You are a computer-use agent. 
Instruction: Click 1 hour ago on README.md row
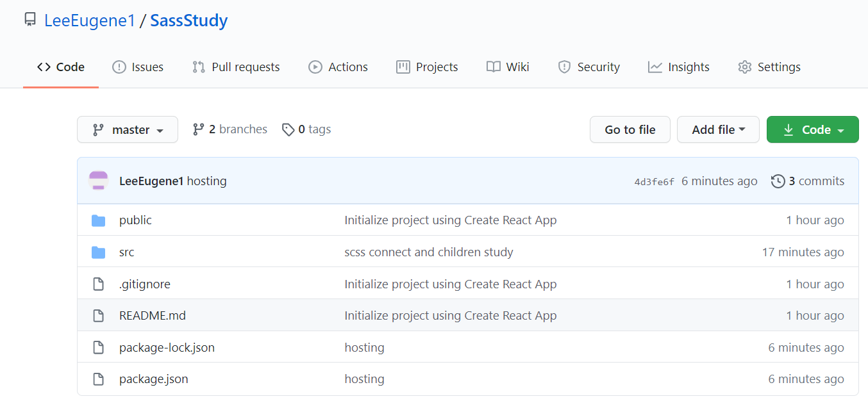click(x=815, y=315)
